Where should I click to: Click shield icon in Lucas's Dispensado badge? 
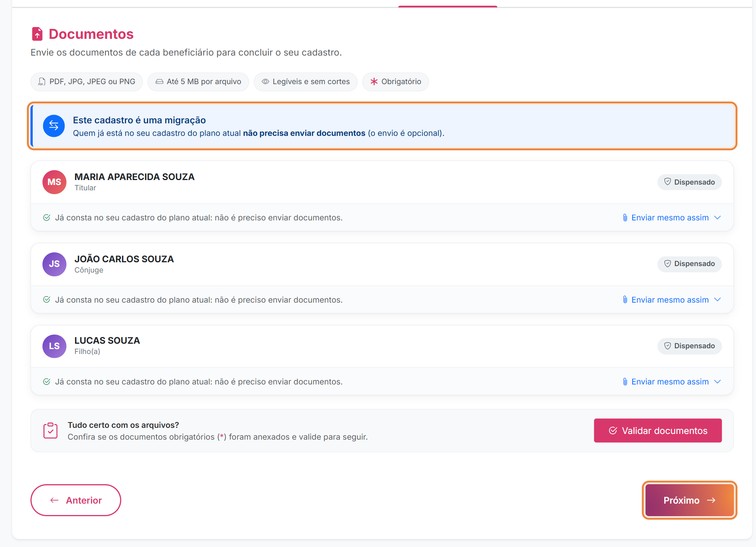point(668,346)
